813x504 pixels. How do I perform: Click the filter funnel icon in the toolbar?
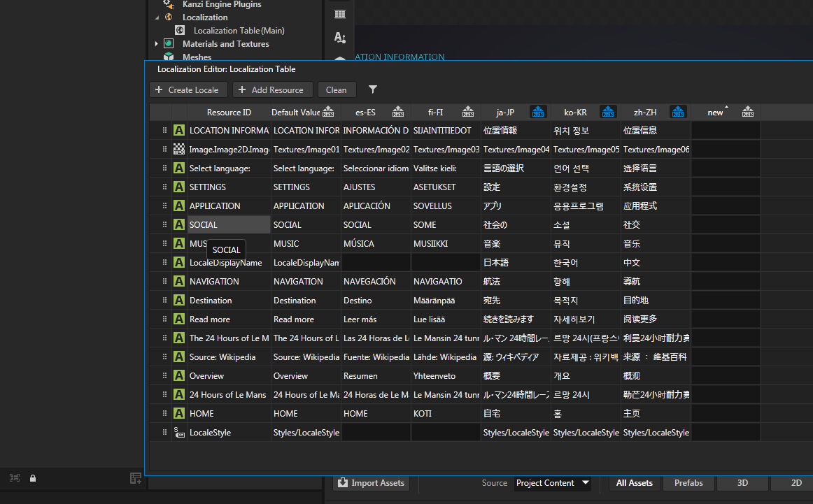coord(373,89)
